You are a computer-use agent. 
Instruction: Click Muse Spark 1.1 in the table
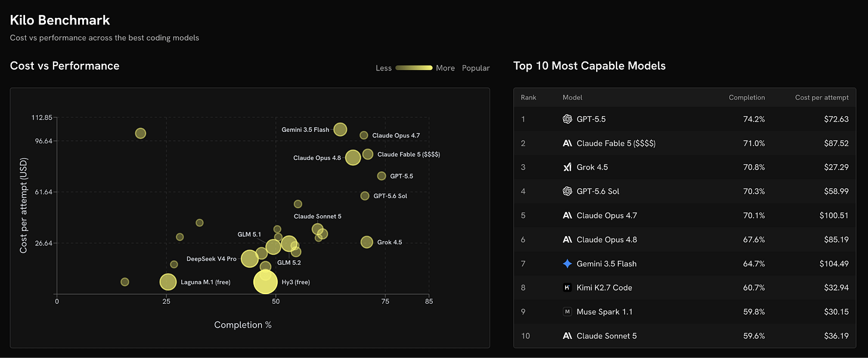(x=604, y=311)
